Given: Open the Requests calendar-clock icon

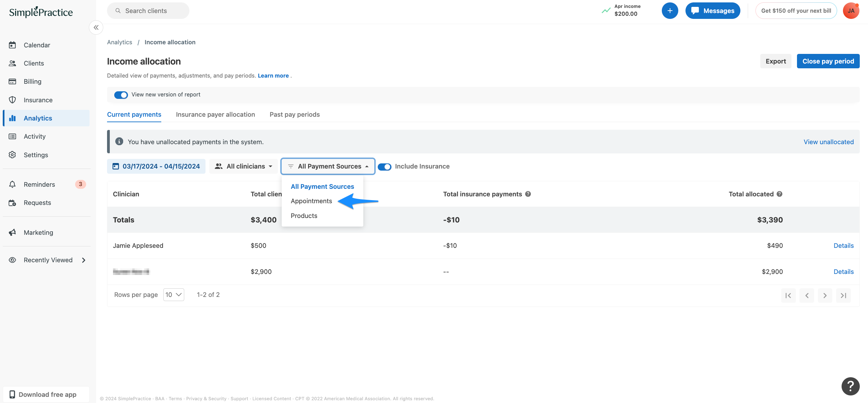Looking at the screenshot, I should tap(12, 203).
